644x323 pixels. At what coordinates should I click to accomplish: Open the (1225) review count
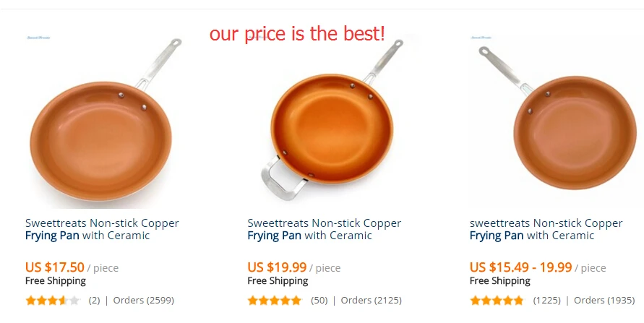tap(545, 300)
